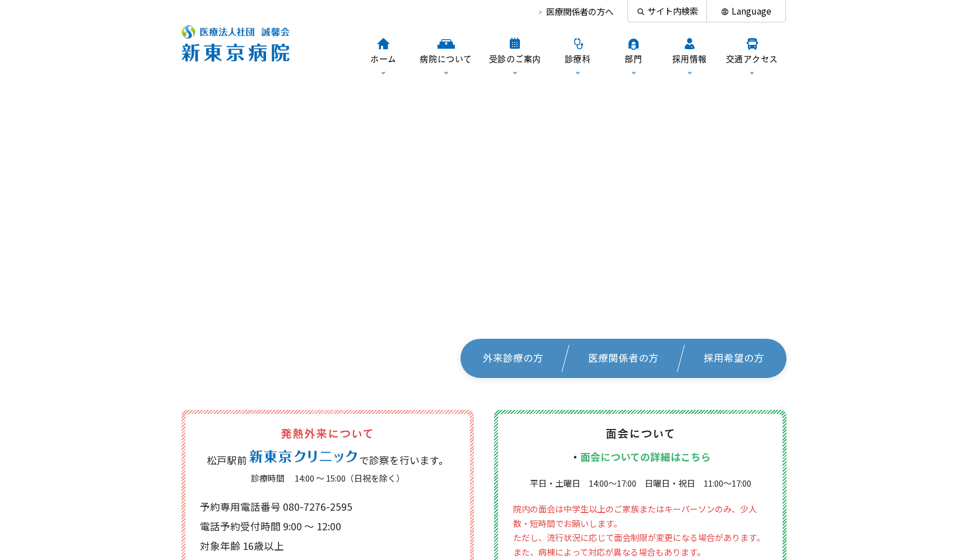Select the stethoscope icon for 診療科
968x560 pixels.
[x=578, y=43]
